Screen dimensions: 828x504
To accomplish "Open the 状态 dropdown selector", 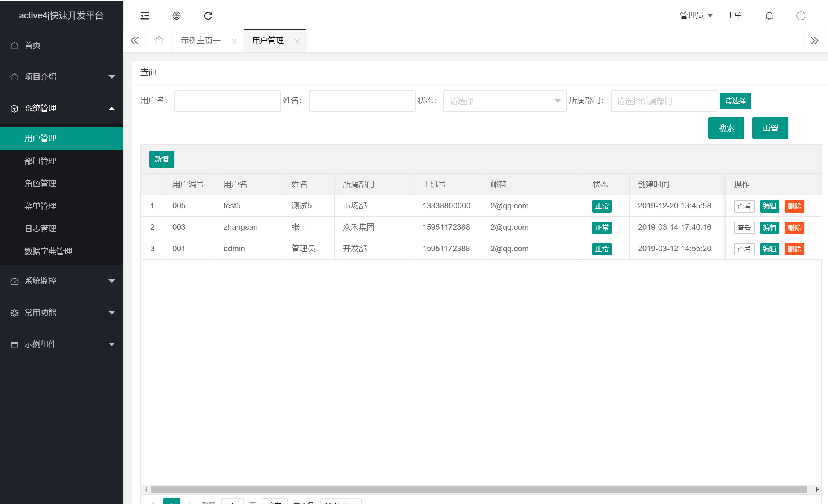I will (504, 101).
